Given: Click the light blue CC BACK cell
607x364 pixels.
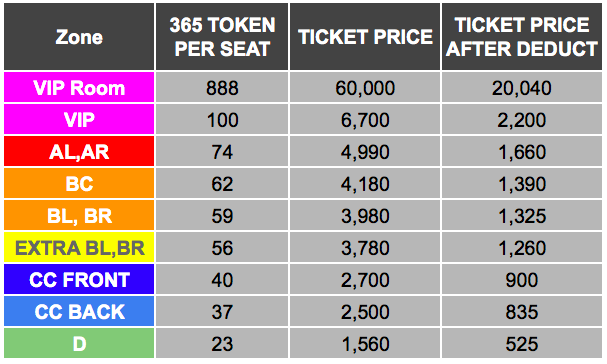Looking at the screenshot, I should (x=79, y=312).
